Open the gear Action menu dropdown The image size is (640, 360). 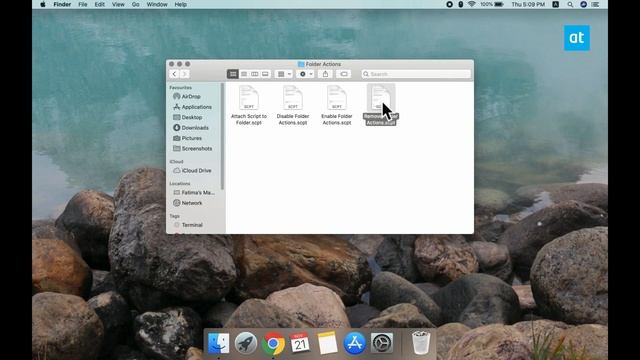[x=306, y=74]
